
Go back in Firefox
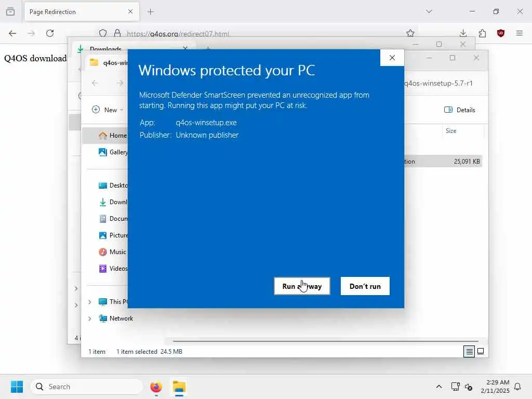pyautogui.click(x=12, y=33)
